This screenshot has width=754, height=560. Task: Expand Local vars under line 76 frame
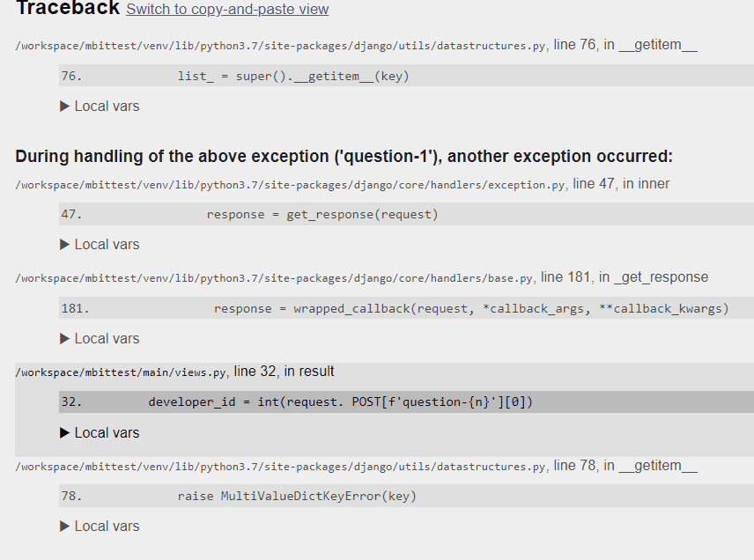[x=100, y=107]
